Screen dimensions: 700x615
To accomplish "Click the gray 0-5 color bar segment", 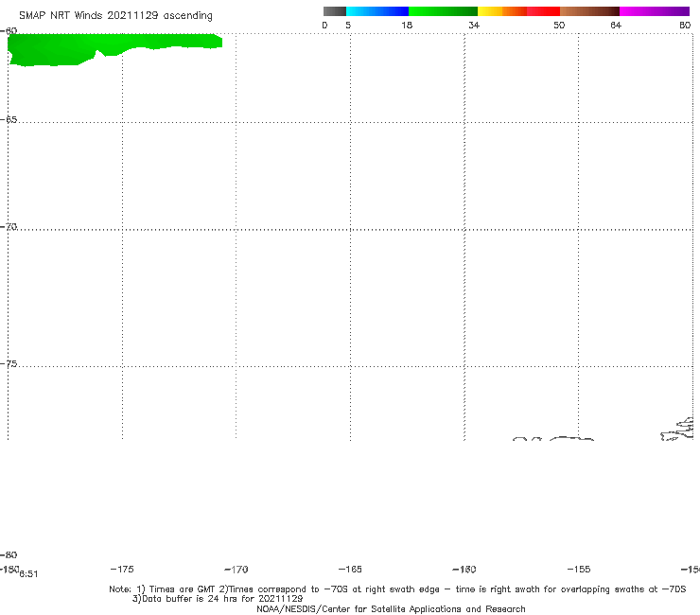I will (334, 11).
